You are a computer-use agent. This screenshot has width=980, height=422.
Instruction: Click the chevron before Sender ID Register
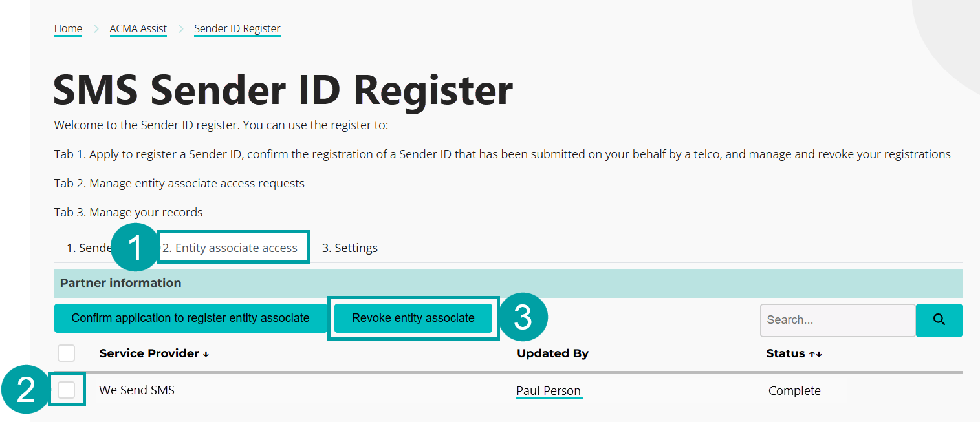pos(180,28)
